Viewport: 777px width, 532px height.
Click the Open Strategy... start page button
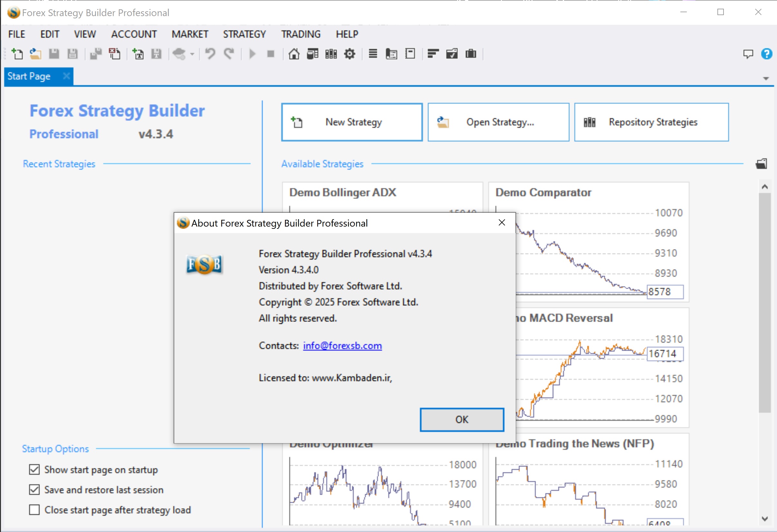coord(498,122)
